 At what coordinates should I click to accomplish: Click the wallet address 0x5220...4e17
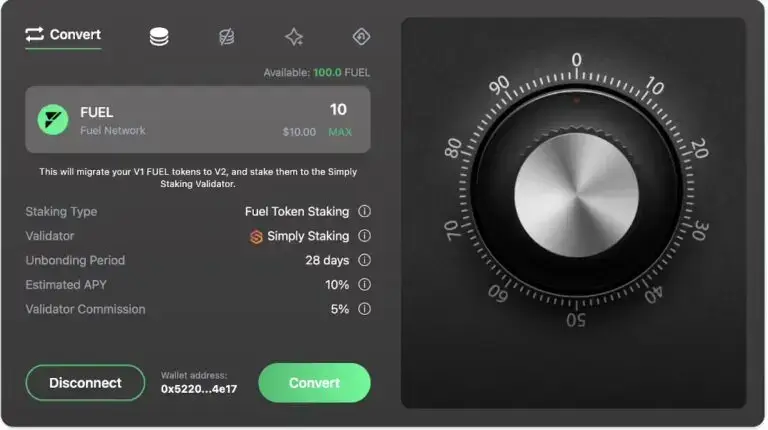(199, 390)
